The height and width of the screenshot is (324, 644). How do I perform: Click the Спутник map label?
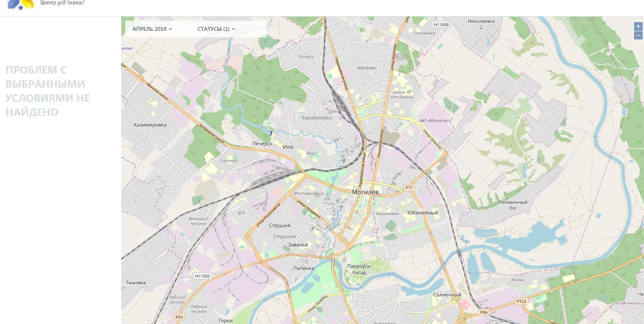coord(228,160)
